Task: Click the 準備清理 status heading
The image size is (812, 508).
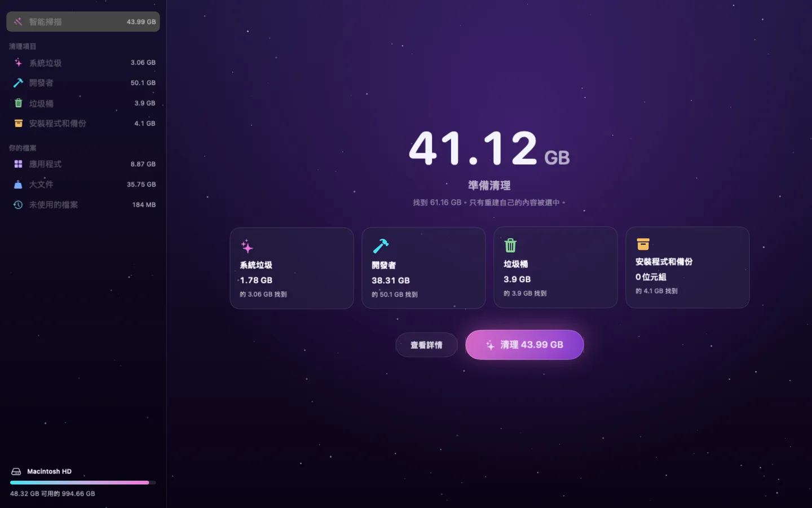Action: pyautogui.click(x=489, y=185)
